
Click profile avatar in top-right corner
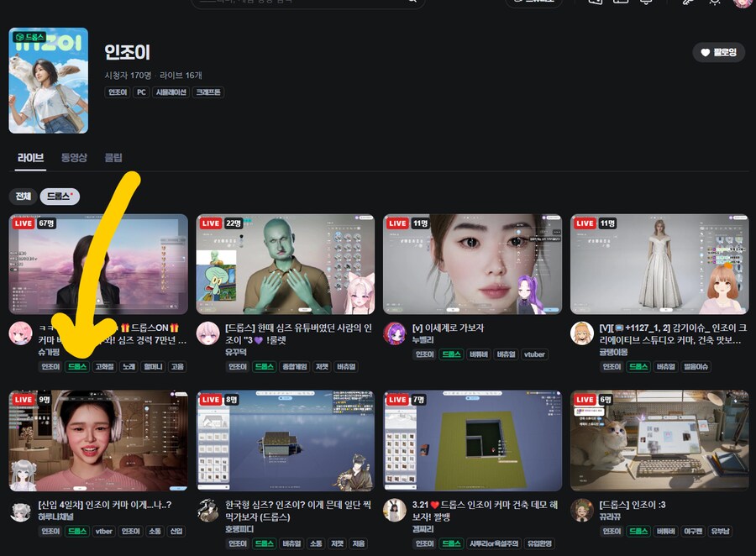tap(742, 3)
